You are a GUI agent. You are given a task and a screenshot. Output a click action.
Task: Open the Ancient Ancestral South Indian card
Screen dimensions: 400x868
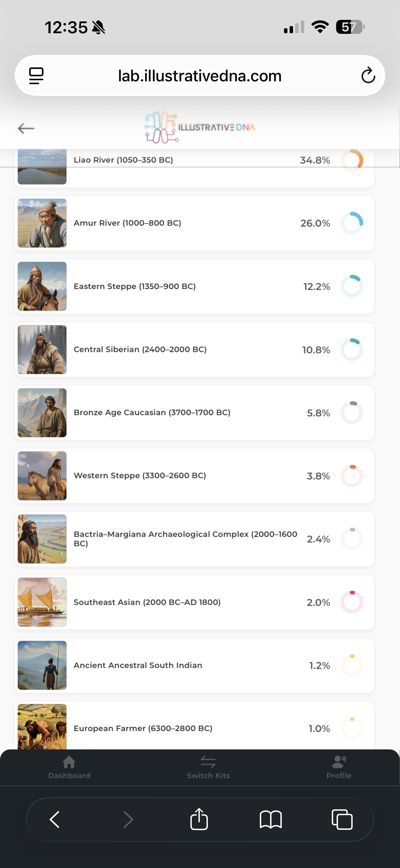[194, 665]
